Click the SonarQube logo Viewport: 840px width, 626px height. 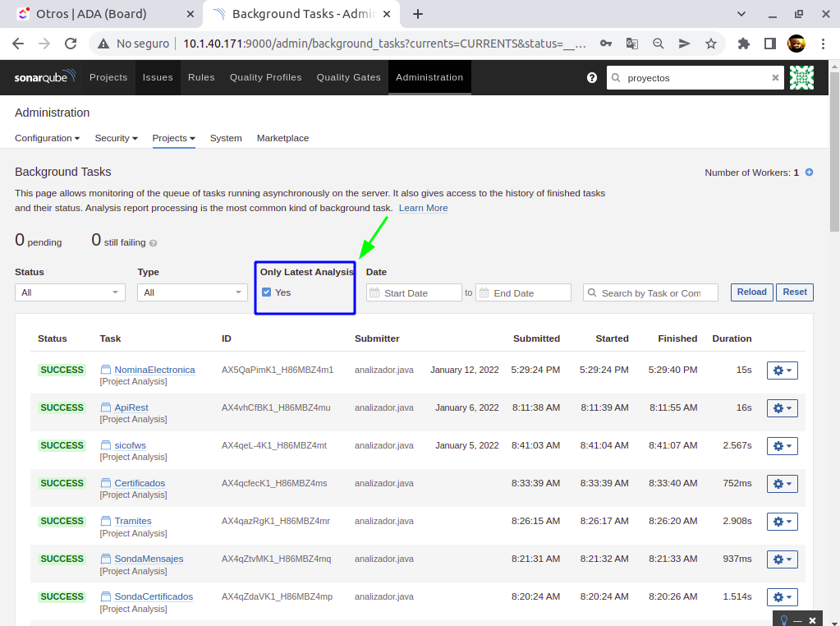coord(45,77)
